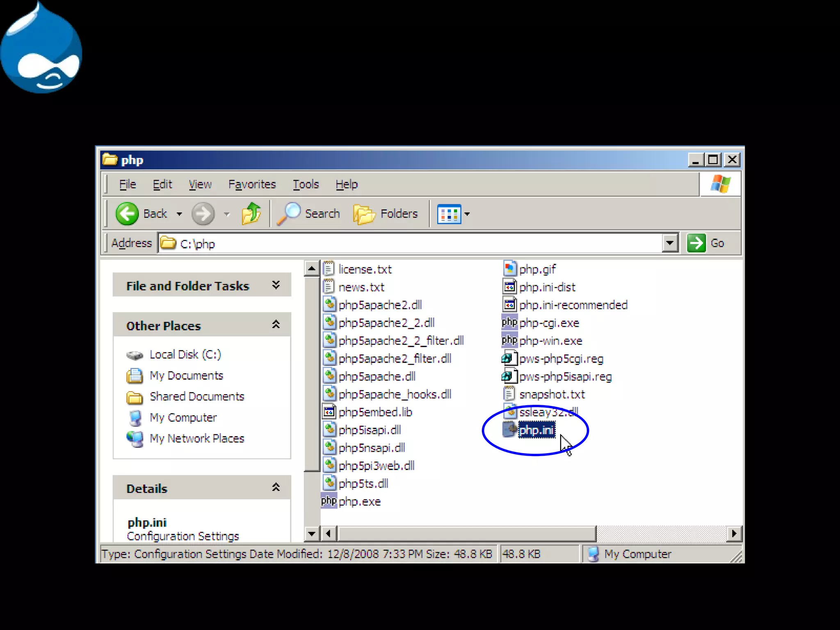Open the Address bar dropdown arrow

pyautogui.click(x=670, y=243)
